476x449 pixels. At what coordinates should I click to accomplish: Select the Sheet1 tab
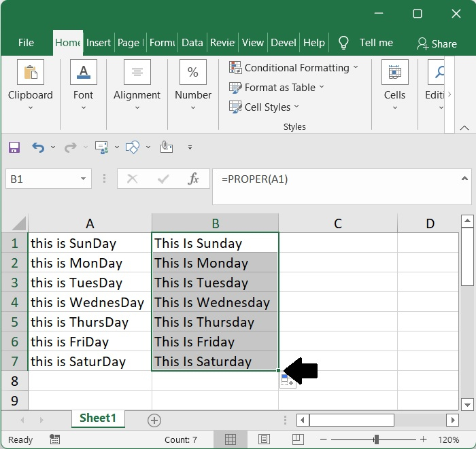tap(98, 418)
